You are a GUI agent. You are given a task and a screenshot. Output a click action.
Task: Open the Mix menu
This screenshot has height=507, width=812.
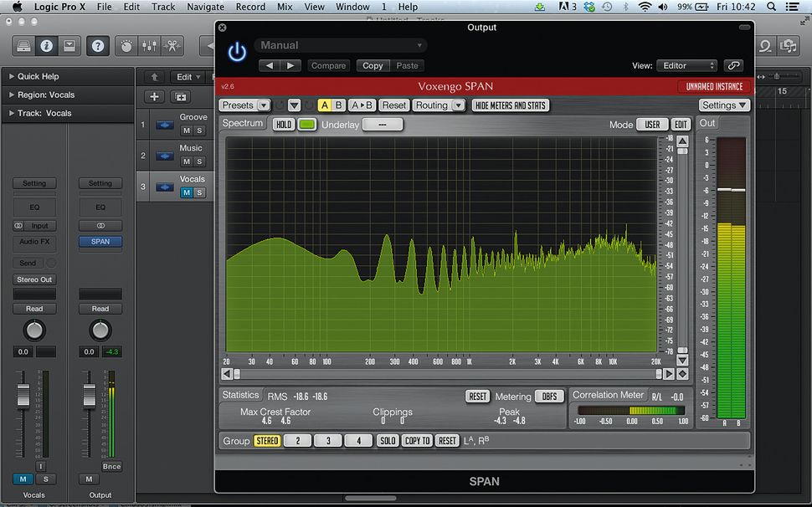(x=284, y=6)
